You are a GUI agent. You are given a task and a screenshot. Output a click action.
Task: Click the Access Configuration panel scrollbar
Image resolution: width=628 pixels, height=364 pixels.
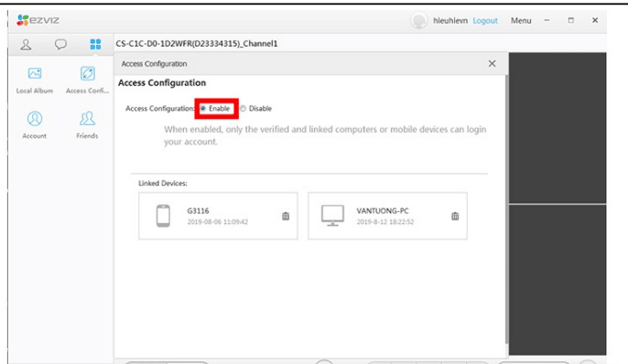(506, 208)
